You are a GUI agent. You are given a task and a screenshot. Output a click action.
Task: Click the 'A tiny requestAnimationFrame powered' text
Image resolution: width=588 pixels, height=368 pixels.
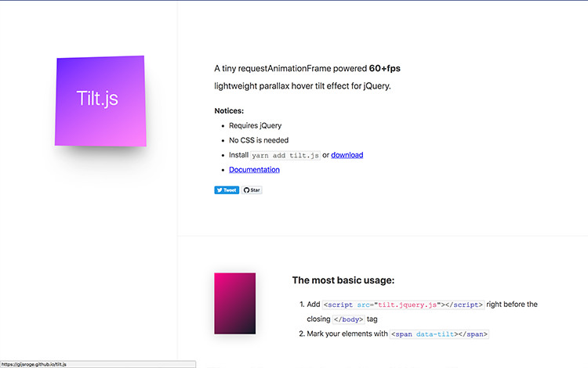coord(290,68)
